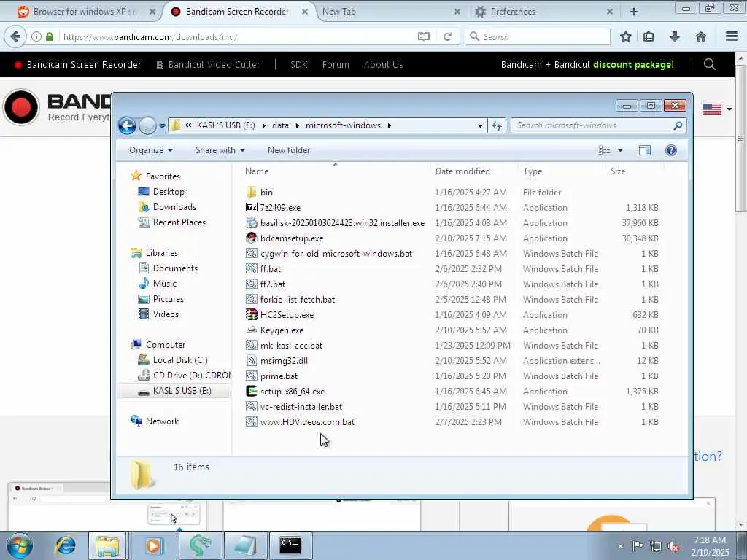Show hidden tray icons arrow
This screenshot has width=747, height=560.
pyautogui.click(x=620, y=546)
